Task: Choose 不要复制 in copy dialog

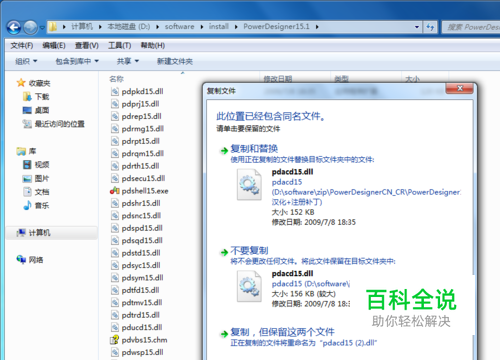Action: point(249,250)
